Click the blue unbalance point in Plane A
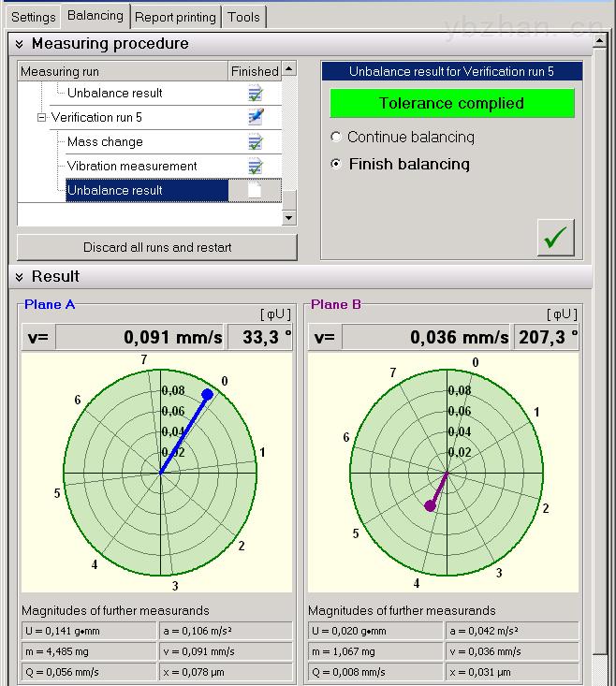The width and height of the screenshot is (616, 686). 207,394
